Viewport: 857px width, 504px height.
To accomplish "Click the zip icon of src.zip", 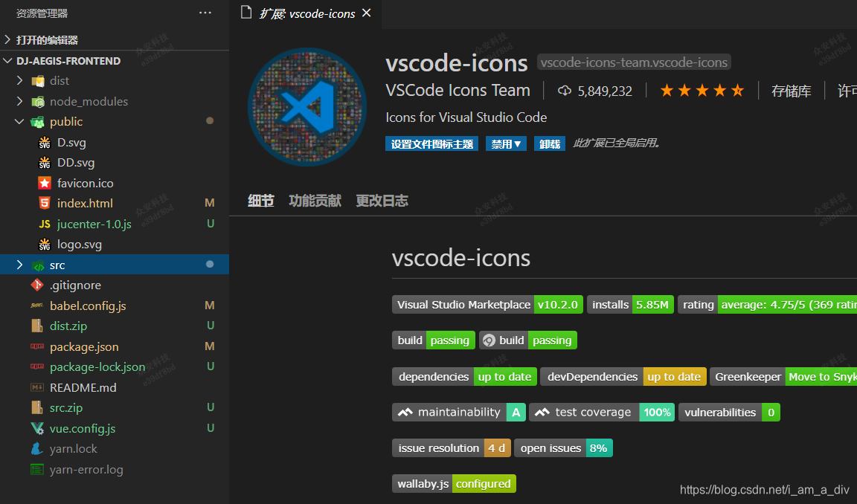I will click(x=37, y=408).
